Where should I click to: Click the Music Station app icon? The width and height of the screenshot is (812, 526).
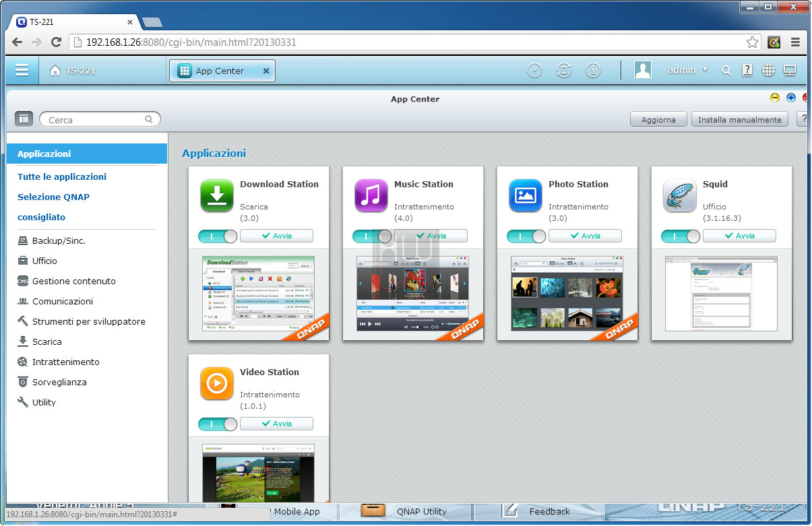coord(371,195)
